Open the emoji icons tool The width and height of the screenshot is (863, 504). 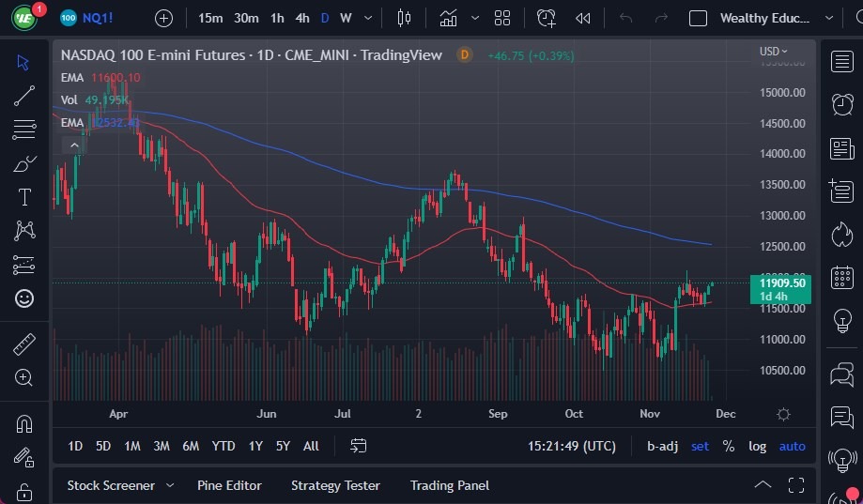click(x=24, y=298)
